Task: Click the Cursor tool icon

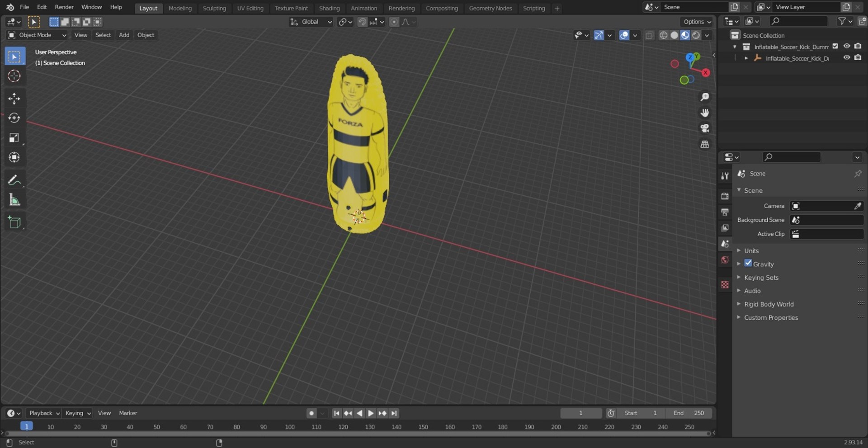Action: click(14, 76)
